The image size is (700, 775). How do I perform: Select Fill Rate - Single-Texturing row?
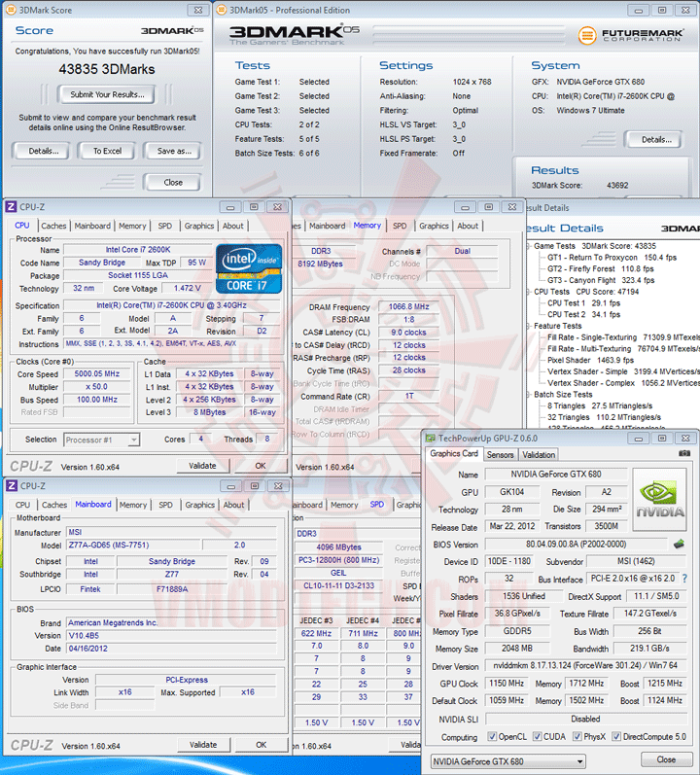[623, 337]
